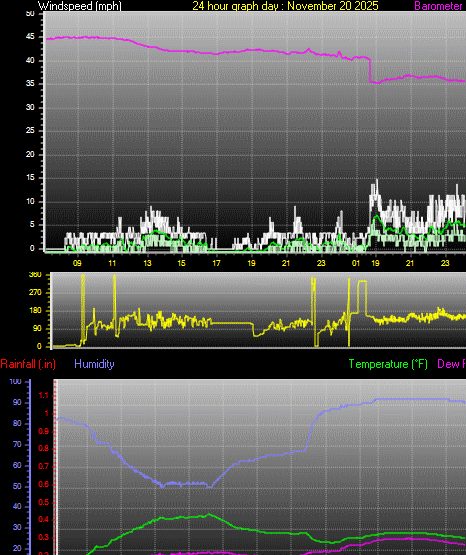Click the 01 hour label on the time axis
This screenshot has height=555, width=466.
(356, 263)
